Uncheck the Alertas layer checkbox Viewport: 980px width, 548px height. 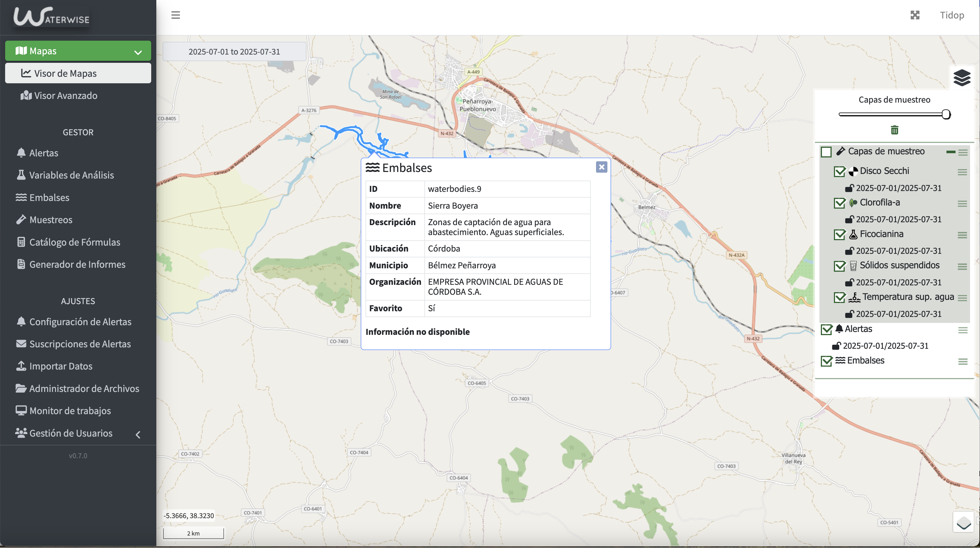click(x=826, y=329)
